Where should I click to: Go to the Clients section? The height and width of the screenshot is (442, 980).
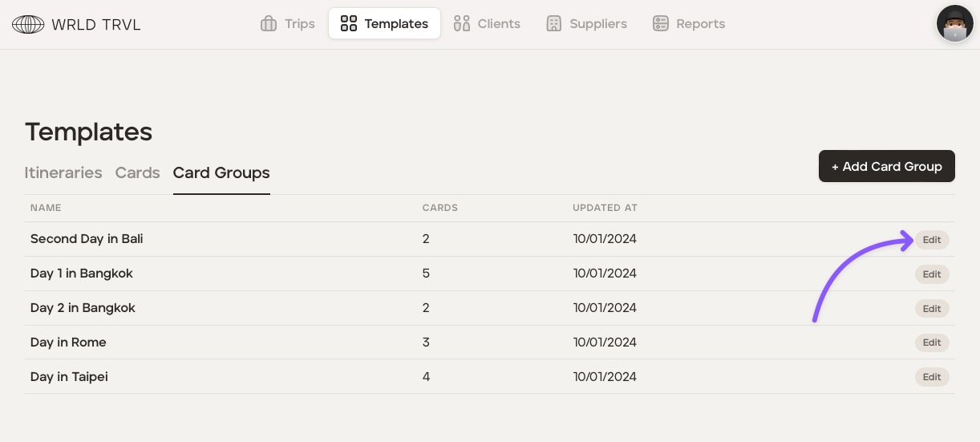tap(487, 24)
